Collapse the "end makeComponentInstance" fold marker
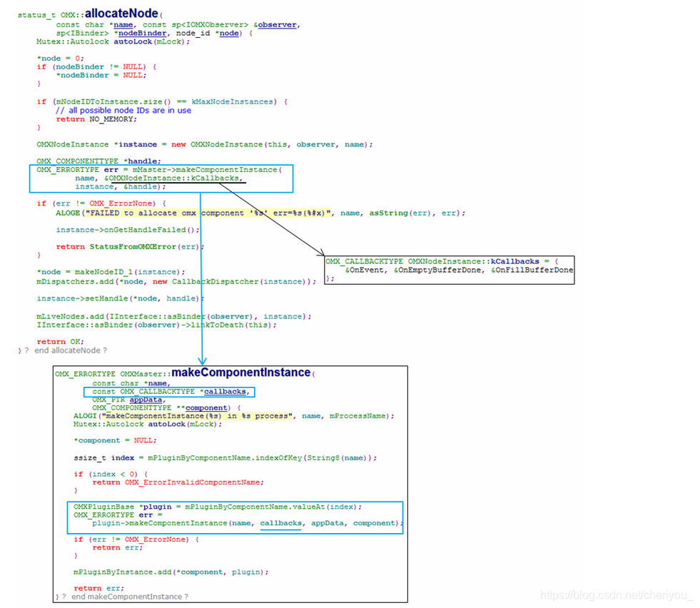 pyautogui.click(x=63, y=597)
